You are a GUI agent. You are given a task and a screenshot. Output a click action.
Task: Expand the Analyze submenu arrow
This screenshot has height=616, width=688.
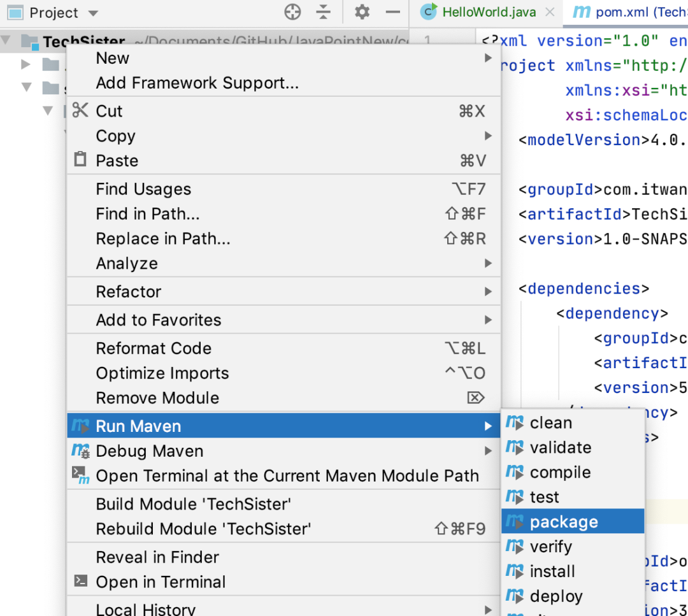[x=488, y=263]
